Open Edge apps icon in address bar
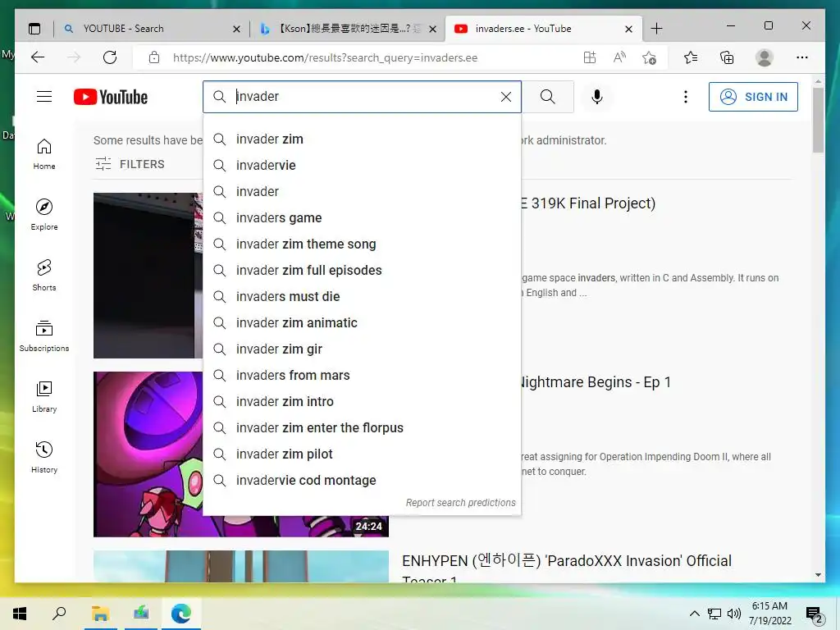This screenshot has width=840, height=630. coord(589,57)
